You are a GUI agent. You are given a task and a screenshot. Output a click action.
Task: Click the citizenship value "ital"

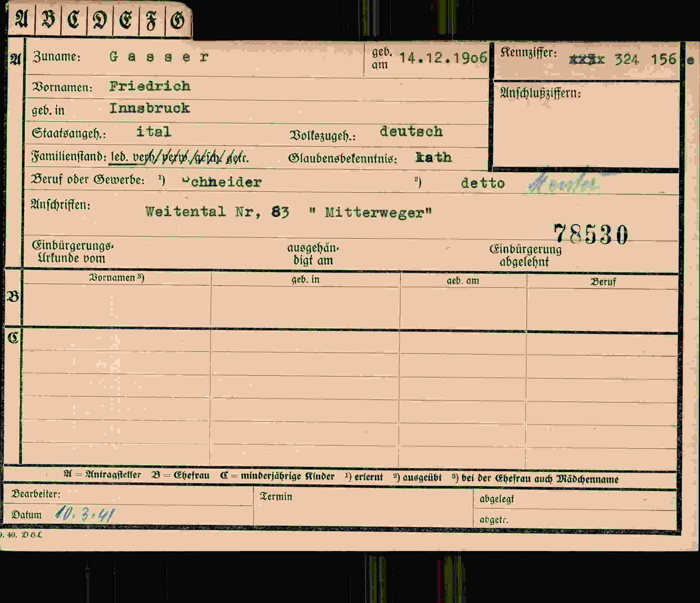(154, 132)
